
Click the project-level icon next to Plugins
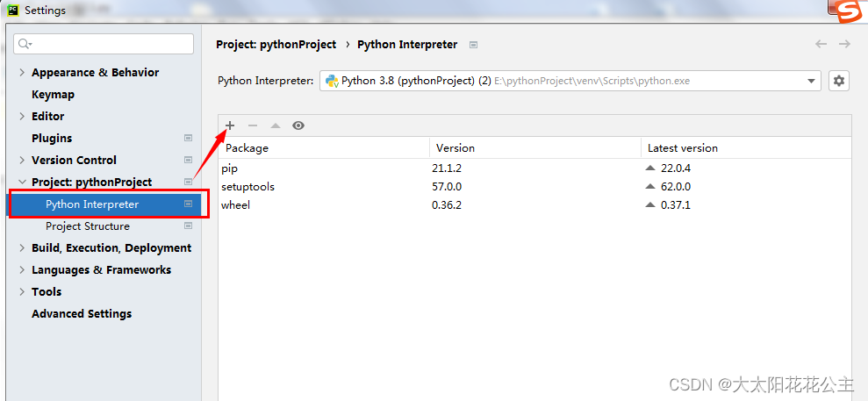point(188,139)
